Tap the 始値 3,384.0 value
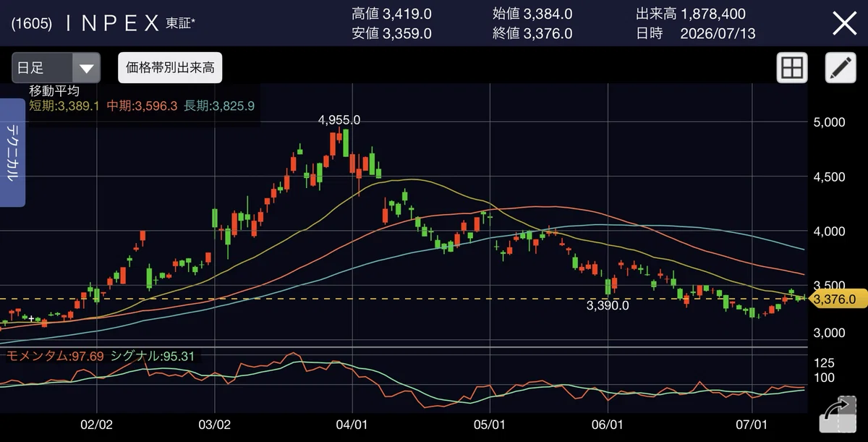 (x=532, y=14)
